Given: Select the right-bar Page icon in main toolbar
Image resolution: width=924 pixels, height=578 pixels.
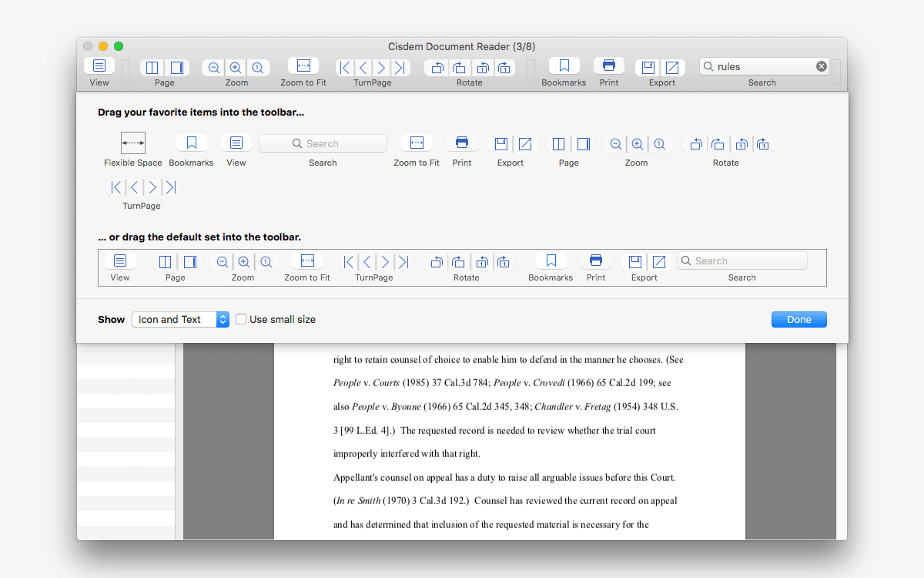Looking at the screenshot, I should coord(176,68).
